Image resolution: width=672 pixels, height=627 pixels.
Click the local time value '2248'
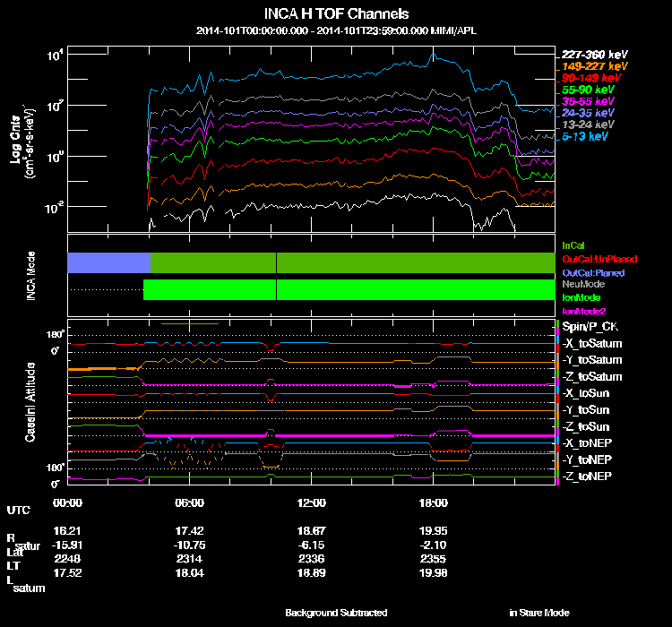click(67, 559)
